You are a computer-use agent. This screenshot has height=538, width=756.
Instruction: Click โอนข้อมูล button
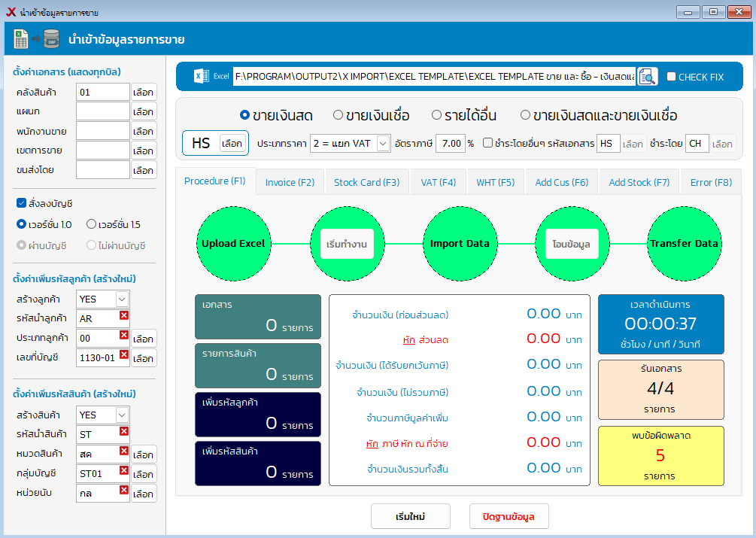tap(572, 244)
